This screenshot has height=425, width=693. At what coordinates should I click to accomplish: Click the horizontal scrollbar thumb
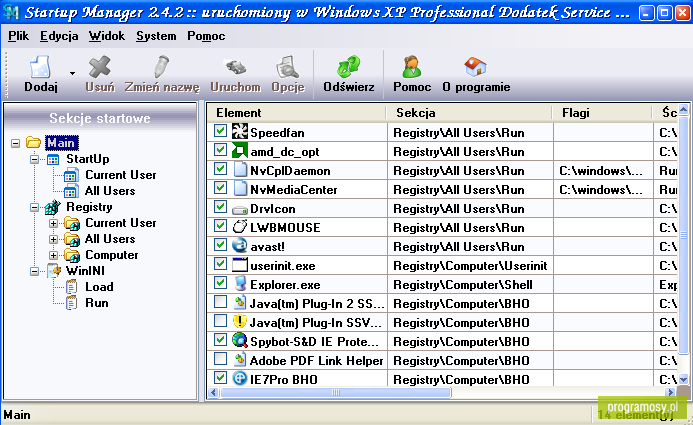click(x=336, y=392)
